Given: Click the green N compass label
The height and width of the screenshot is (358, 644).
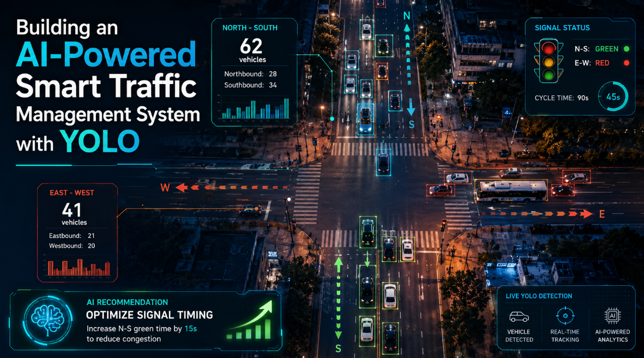Looking at the screenshot, I should point(407,16).
